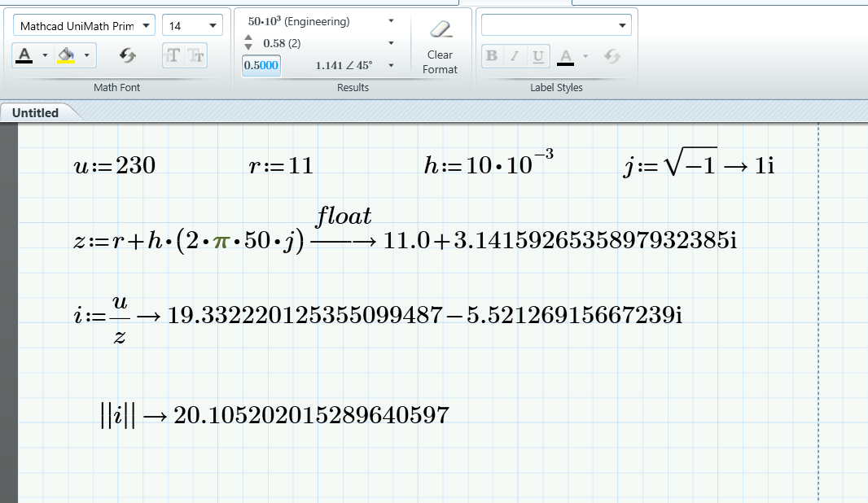
Task: Click the swap font arrows in Math Font
Action: [127, 55]
